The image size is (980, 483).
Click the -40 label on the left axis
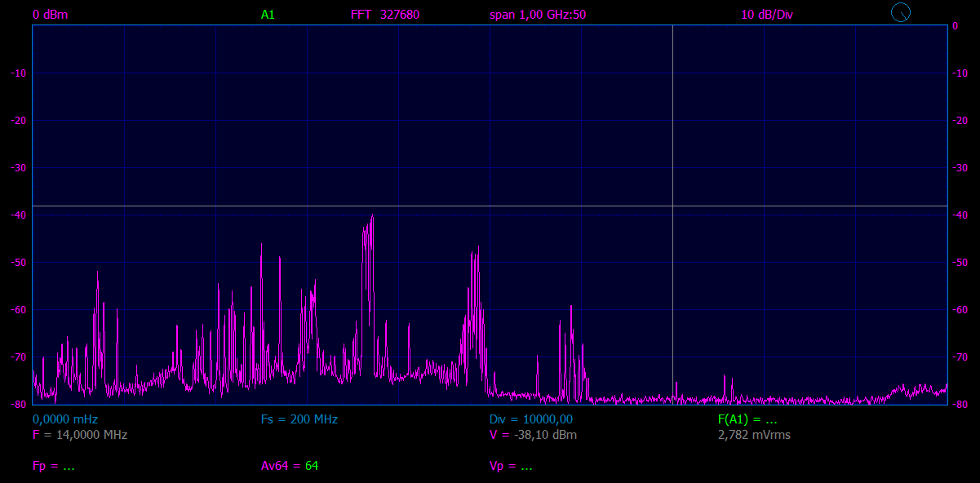[20, 215]
